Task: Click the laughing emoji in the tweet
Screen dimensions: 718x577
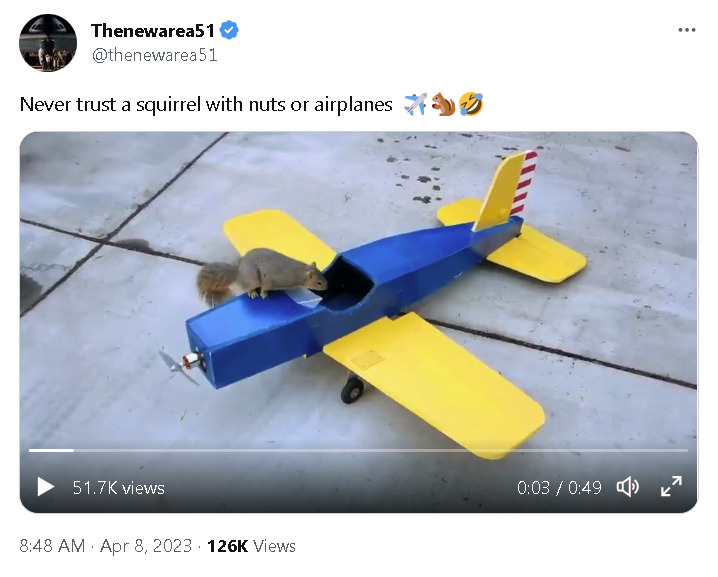Action: click(471, 104)
